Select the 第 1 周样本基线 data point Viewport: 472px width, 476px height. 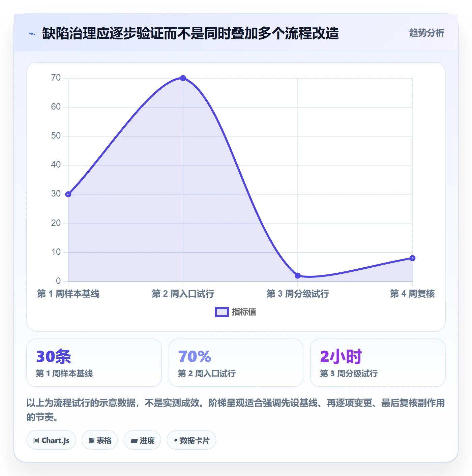(68, 194)
